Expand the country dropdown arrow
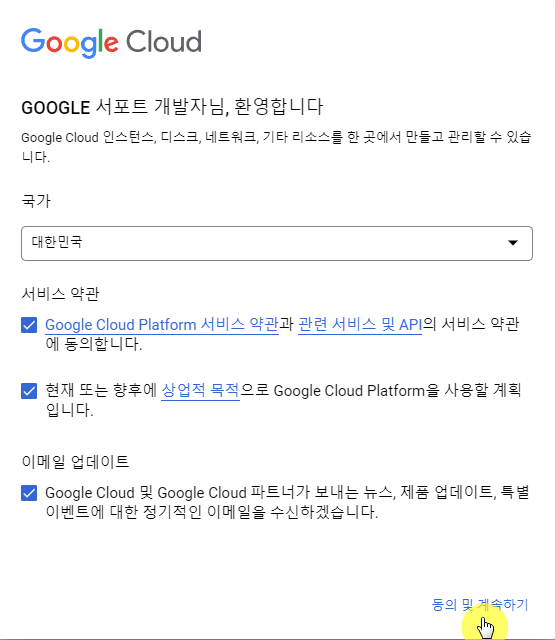Image resolution: width=555 pixels, height=640 pixels. 513,242
